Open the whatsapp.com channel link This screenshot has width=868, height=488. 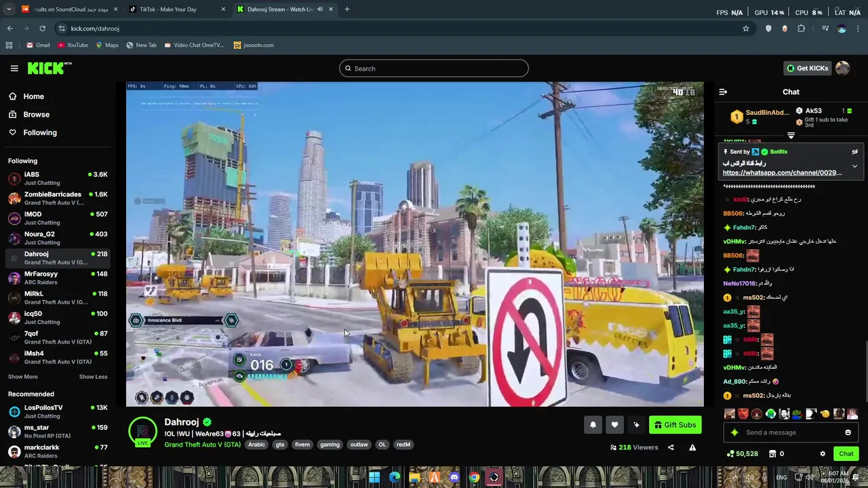782,173
